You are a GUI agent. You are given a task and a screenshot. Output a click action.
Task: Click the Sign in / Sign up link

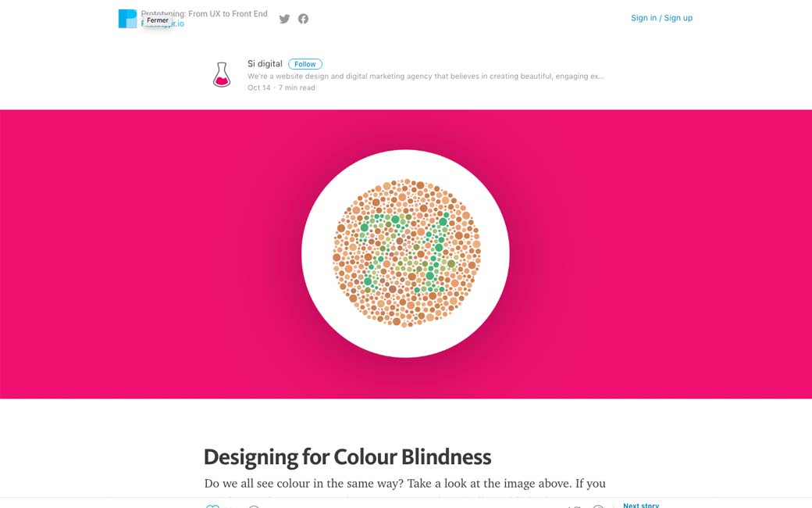click(661, 18)
